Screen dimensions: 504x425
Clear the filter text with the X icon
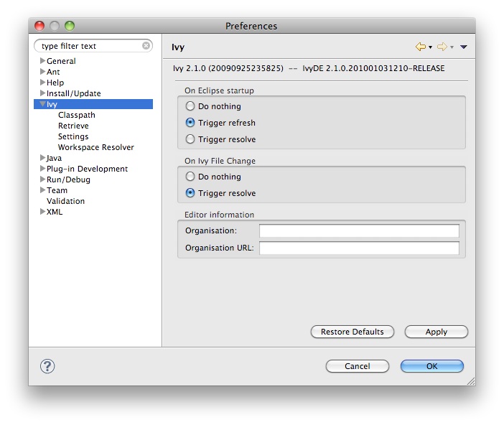146,46
